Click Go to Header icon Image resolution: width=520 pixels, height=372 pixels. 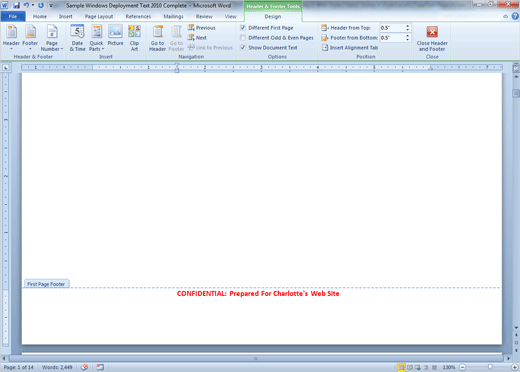click(x=158, y=38)
